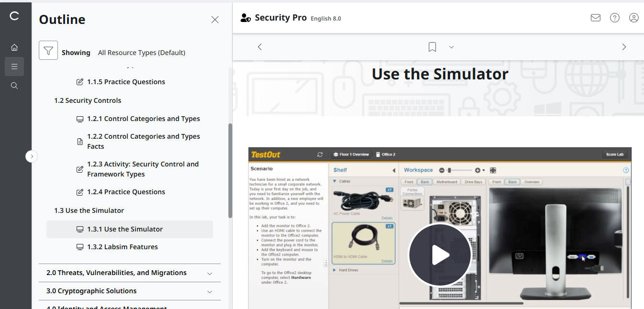Click the Help question mark icon
Screen dimensions: 644x309
pyautogui.click(x=614, y=17)
